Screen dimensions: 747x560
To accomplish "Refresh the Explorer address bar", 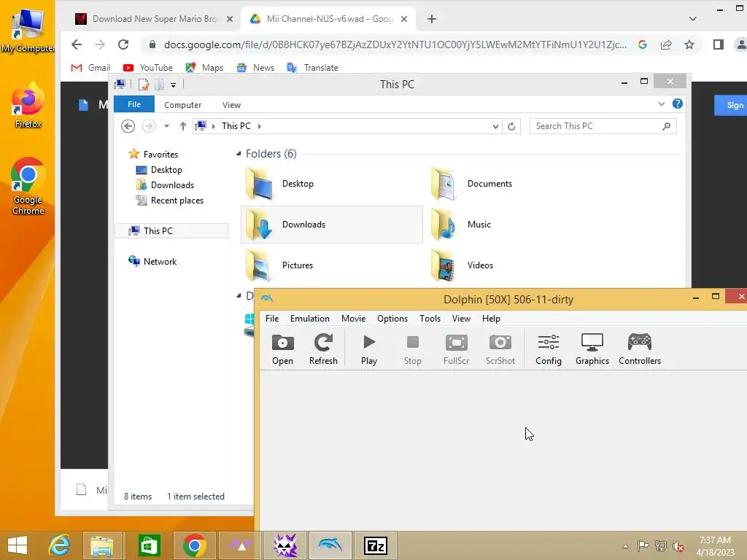I will pos(511,127).
